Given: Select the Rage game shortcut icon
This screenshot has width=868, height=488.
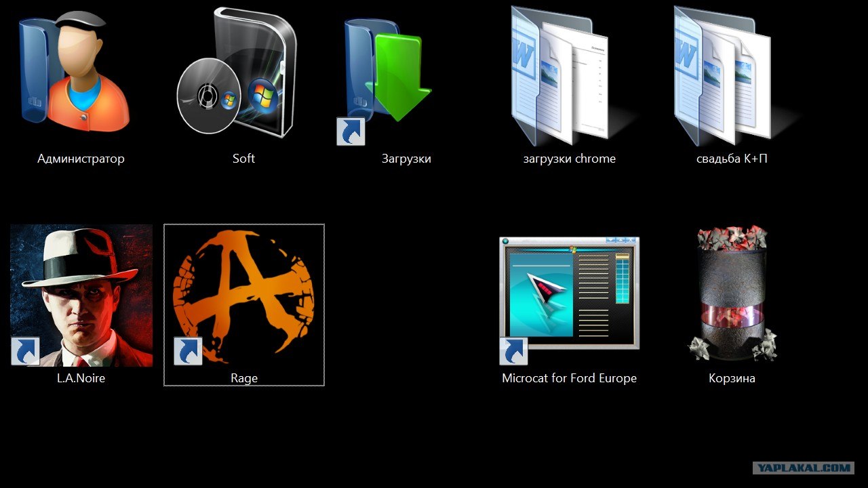Looking at the screenshot, I should (244, 298).
